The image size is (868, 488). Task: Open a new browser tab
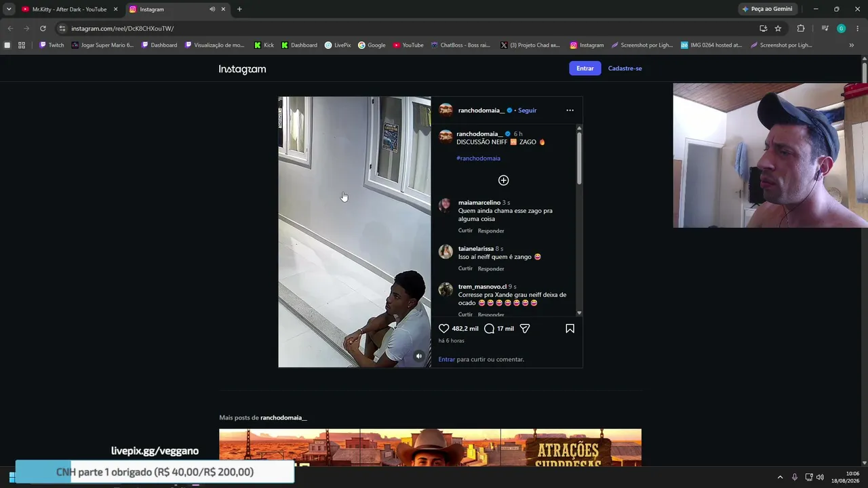point(239,9)
